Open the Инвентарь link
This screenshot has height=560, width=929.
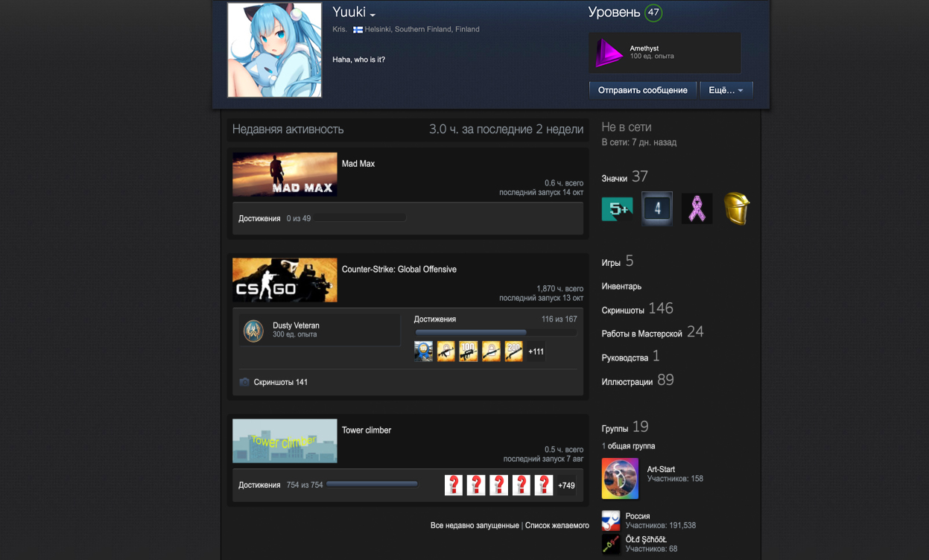[621, 287]
